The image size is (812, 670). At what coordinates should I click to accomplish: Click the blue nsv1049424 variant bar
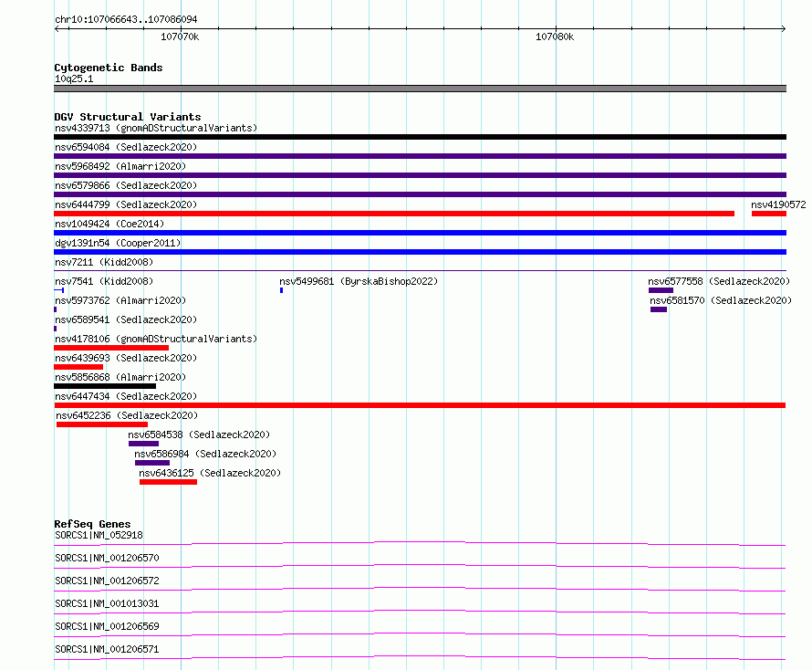420,233
